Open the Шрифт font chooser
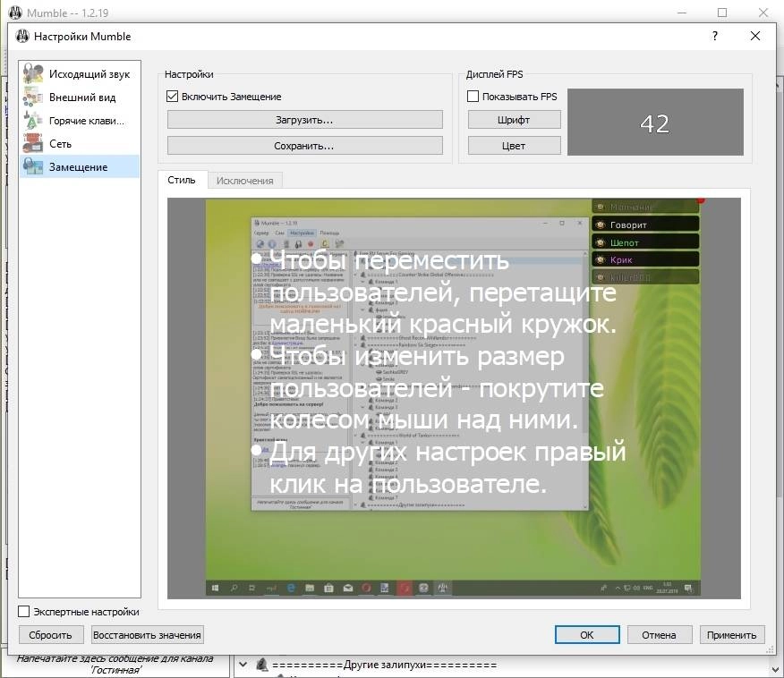This screenshot has height=678, width=784. pyautogui.click(x=514, y=120)
